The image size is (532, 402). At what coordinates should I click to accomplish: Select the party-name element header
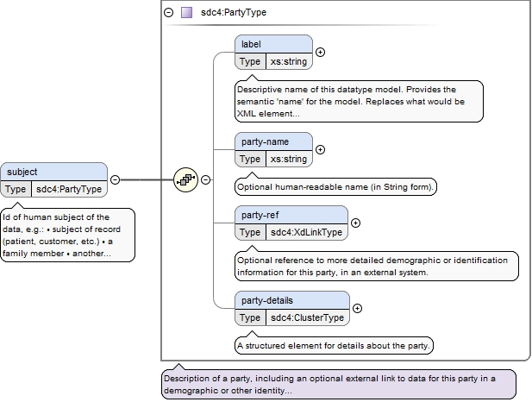click(x=273, y=141)
